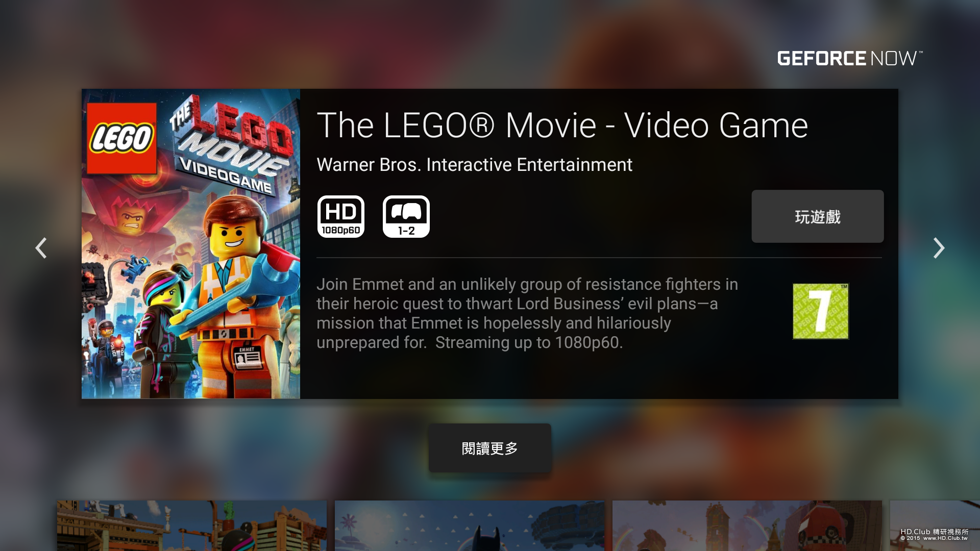This screenshot has width=980, height=551.
Task: Click the game title The LEGO Movie - Video Game
Action: (x=562, y=126)
